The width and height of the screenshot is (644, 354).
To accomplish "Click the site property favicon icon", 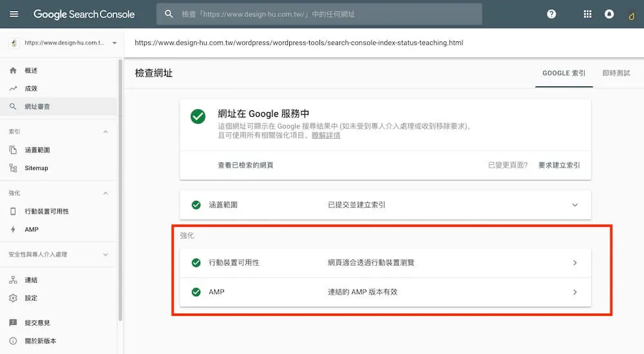I will (14, 43).
